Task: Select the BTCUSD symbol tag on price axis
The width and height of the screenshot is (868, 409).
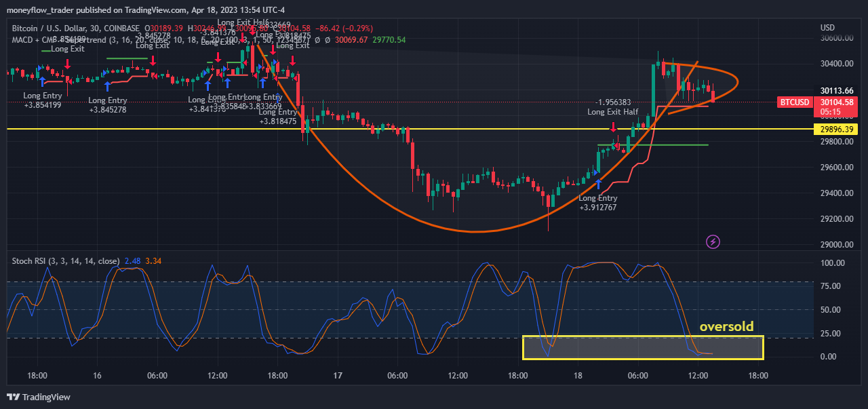Action: click(794, 102)
